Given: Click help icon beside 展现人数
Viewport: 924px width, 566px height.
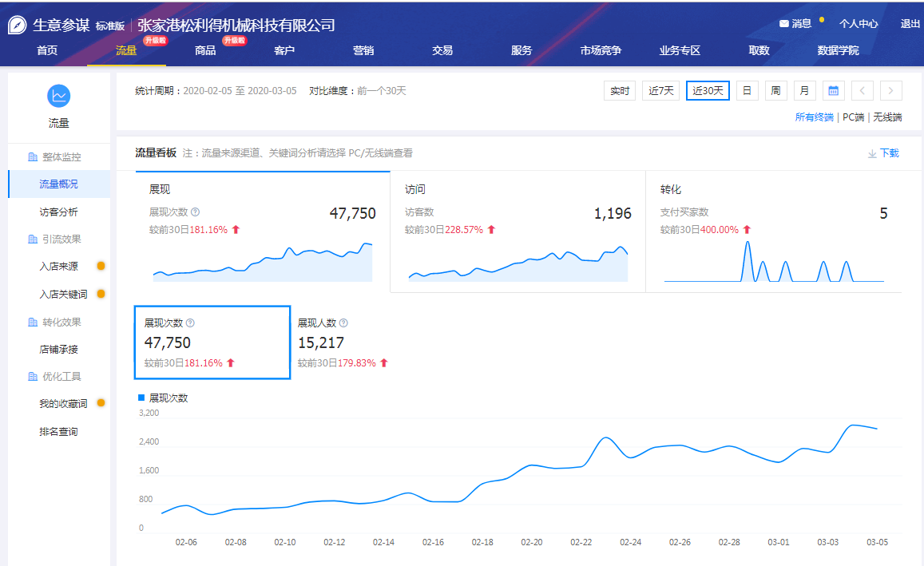Looking at the screenshot, I should (343, 323).
